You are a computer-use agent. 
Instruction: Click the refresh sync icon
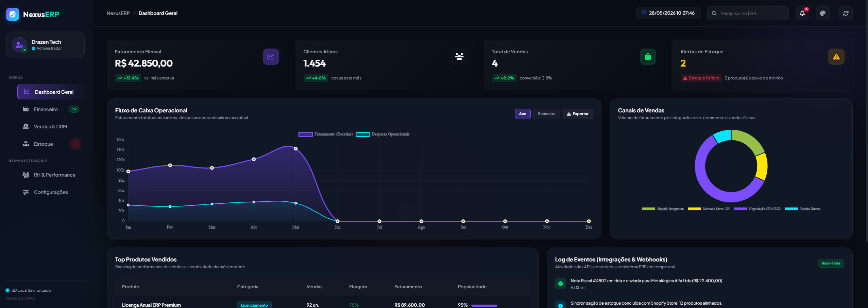tap(846, 13)
